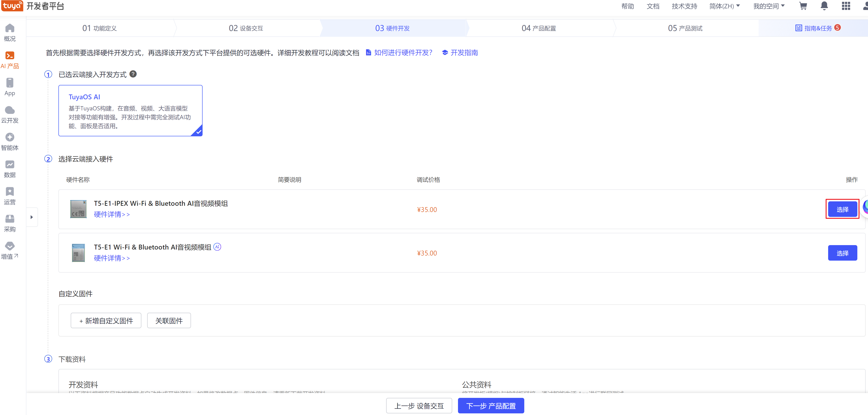Viewport: 868px width, 415px height.
Task: Open the apps grid icon
Action: coord(846,6)
